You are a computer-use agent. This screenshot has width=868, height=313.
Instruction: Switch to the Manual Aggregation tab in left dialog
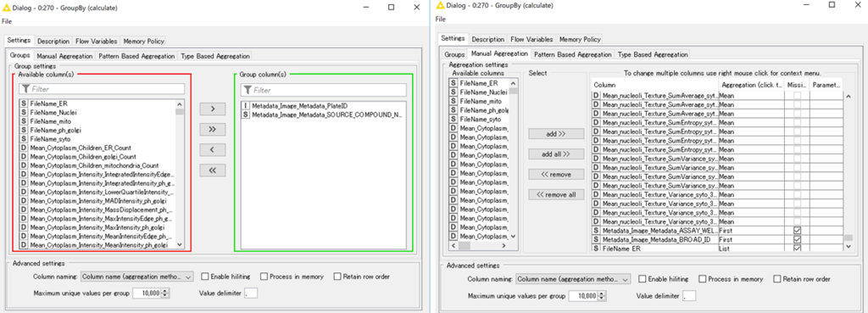(64, 56)
